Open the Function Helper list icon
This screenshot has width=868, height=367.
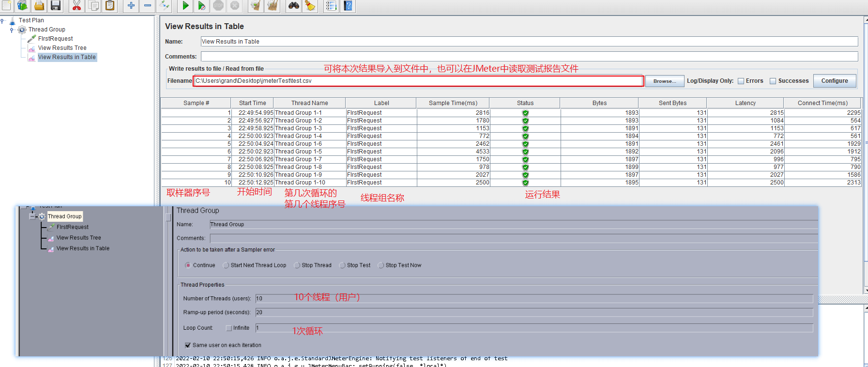(331, 5)
